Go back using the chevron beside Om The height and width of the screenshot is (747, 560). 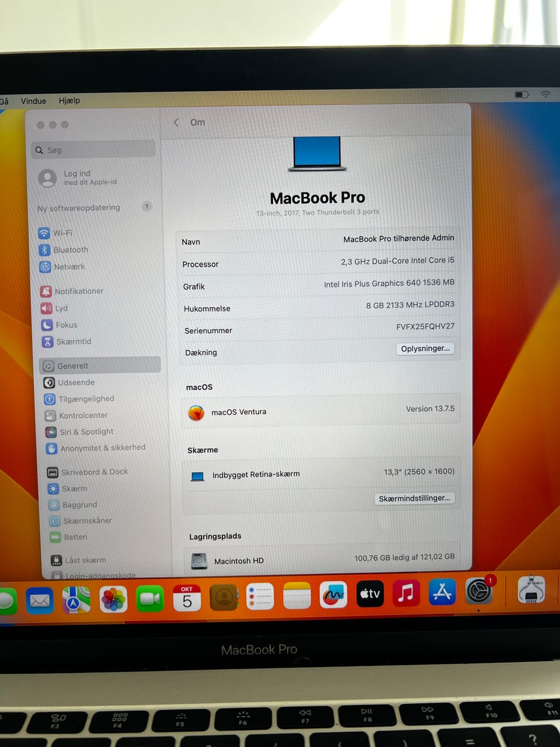click(176, 123)
